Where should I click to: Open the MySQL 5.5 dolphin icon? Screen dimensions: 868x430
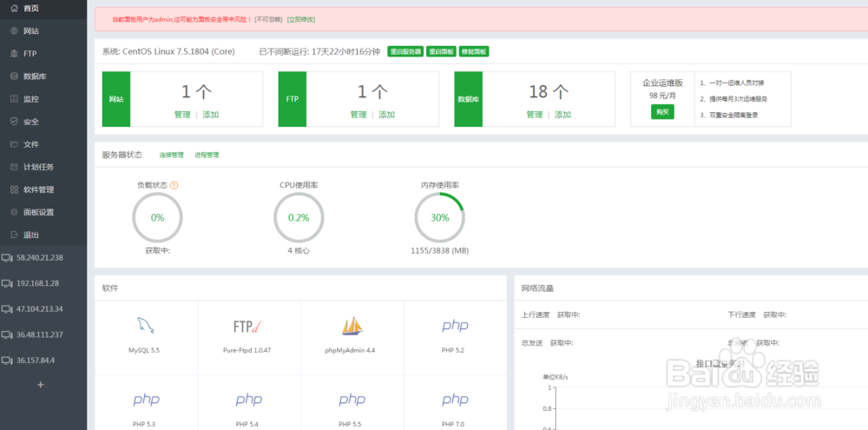[146, 325]
